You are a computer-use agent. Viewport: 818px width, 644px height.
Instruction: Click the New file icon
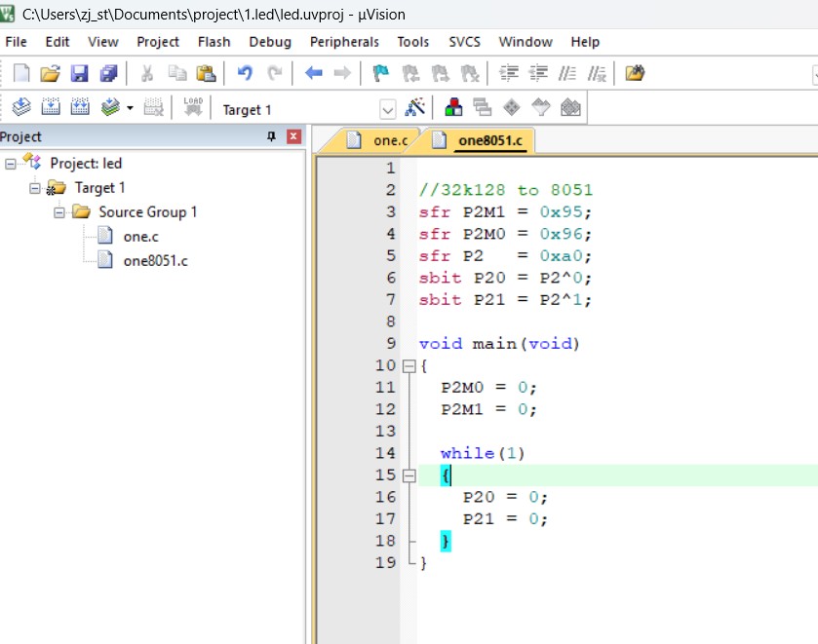click(21, 73)
